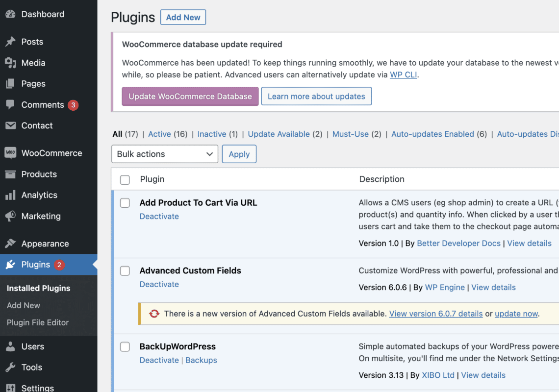Open version 6.0.7 details link
The height and width of the screenshot is (392, 559).
click(435, 314)
